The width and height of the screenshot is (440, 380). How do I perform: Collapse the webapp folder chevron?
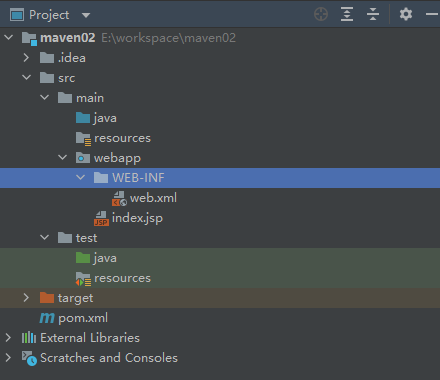[62, 158]
